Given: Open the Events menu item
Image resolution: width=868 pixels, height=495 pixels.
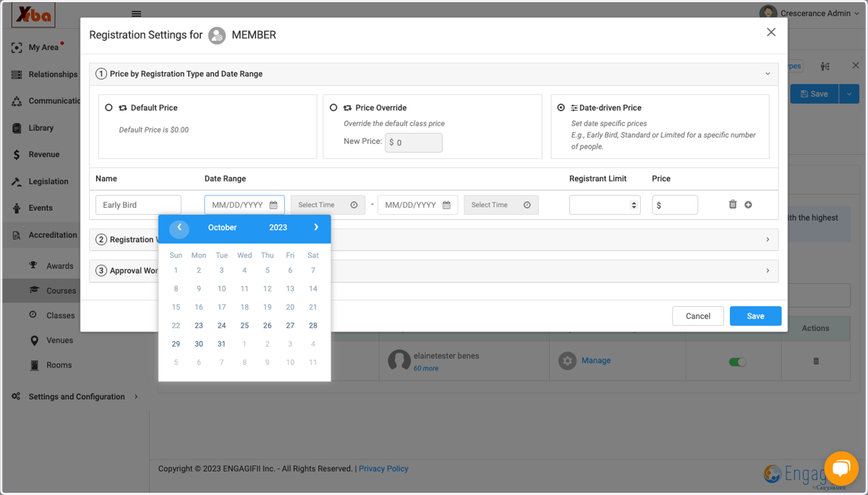Looking at the screenshot, I should [x=41, y=208].
